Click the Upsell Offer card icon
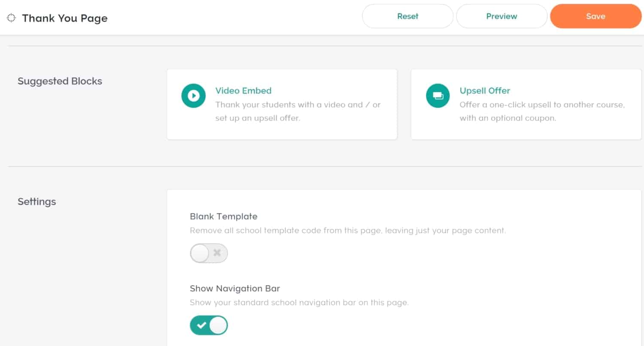Viewport: 644px width, 346px height. point(438,96)
